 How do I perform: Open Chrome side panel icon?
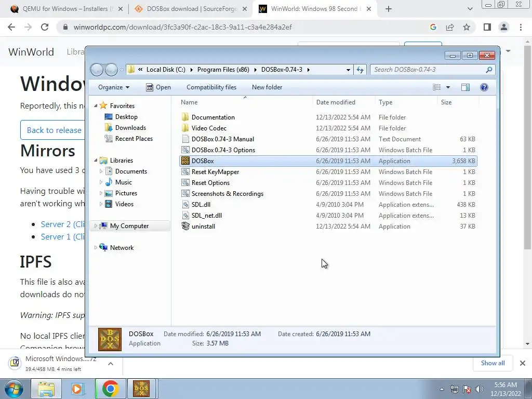pyautogui.click(x=487, y=27)
